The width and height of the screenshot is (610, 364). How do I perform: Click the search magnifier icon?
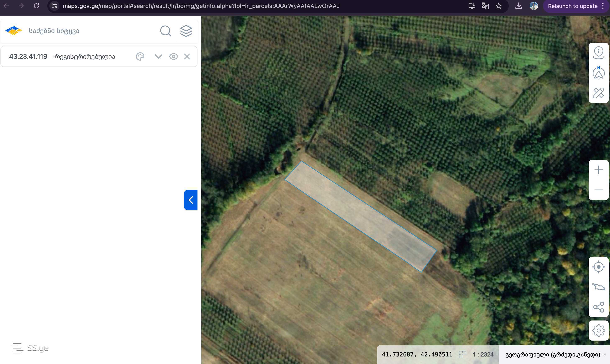pyautogui.click(x=165, y=31)
